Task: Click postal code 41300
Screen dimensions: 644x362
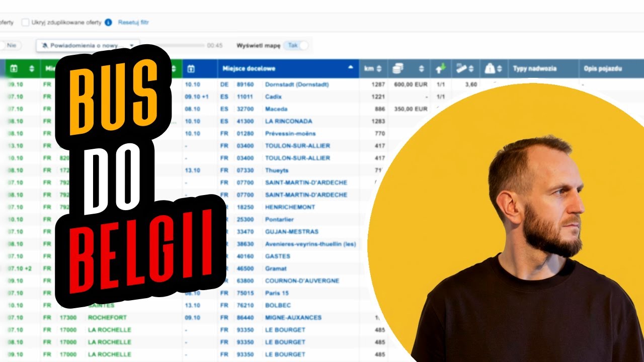Action: (245, 121)
